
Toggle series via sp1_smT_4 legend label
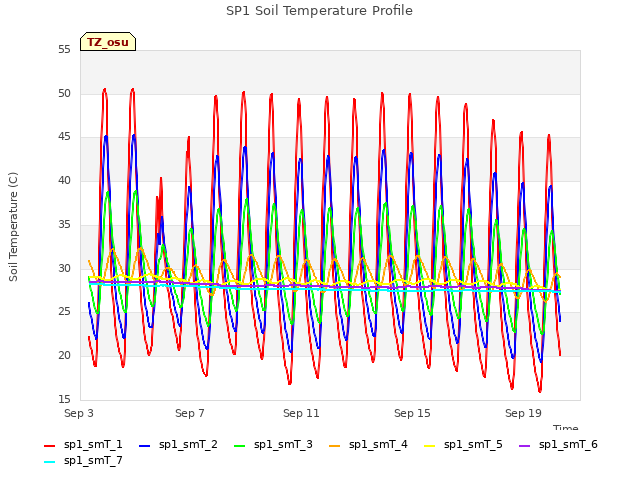coord(378,444)
